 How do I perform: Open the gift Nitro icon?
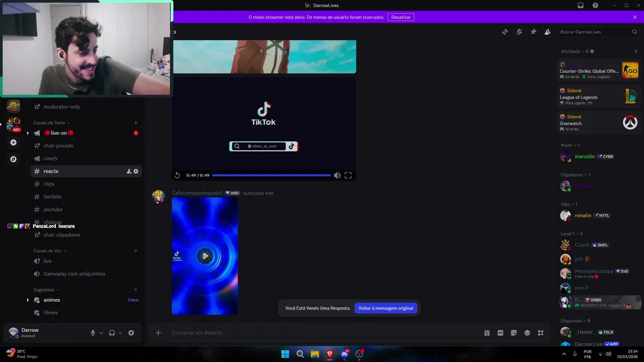click(487, 333)
